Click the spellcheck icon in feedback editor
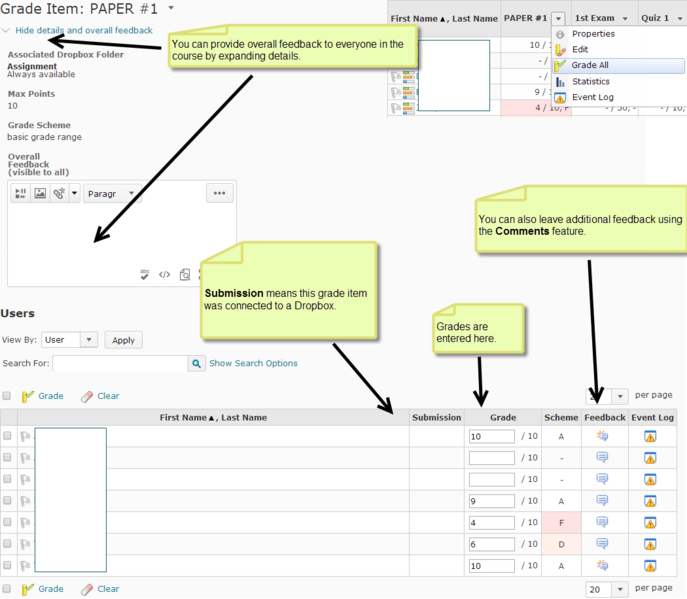This screenshot has width=687, height=599. pos(145,274)
